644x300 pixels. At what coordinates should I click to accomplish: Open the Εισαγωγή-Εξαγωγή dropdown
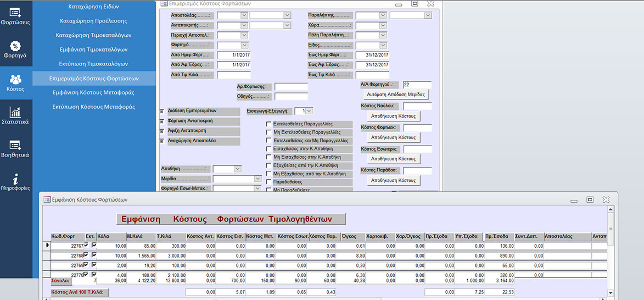pos(309,111)
